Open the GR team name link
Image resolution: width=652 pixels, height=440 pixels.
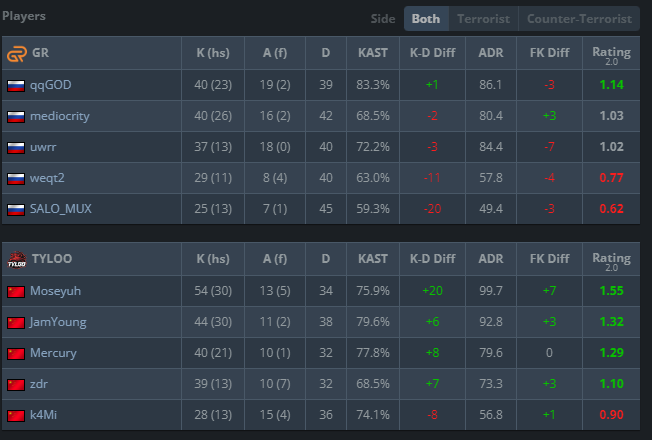[40, 53]
